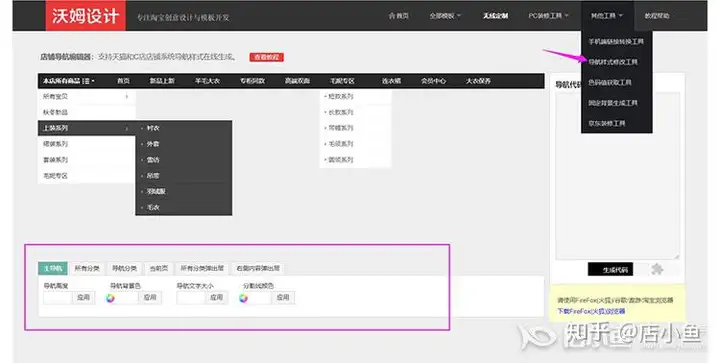720x363 pixels.
Task: Click 短款系列 in the white submenu
Action: (x=340, y=96)
